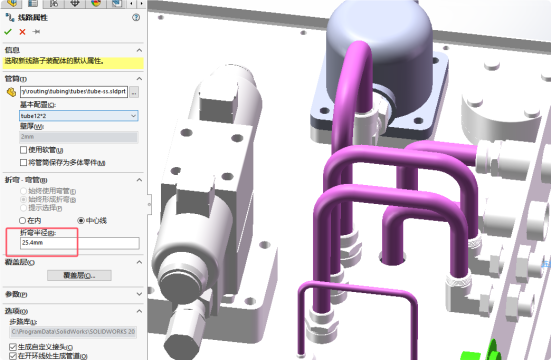
Task: Switch to the FeatureManager tree tab
Action: coord(11,3)
